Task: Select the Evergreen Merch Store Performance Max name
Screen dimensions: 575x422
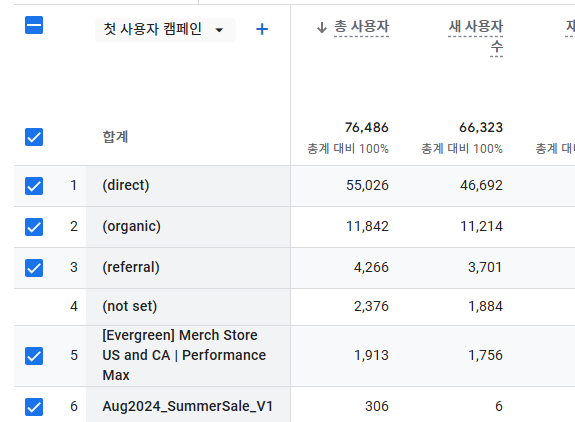Action: 184,355
